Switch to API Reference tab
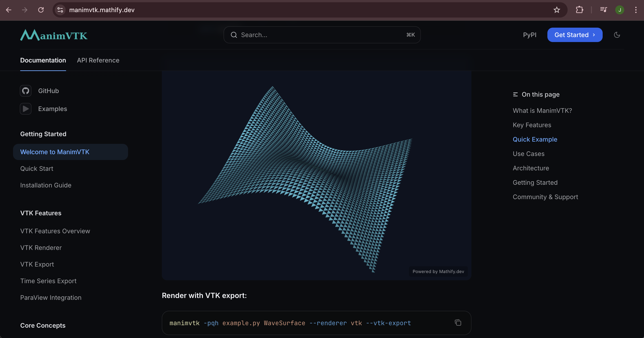 [x=98, y=60]
